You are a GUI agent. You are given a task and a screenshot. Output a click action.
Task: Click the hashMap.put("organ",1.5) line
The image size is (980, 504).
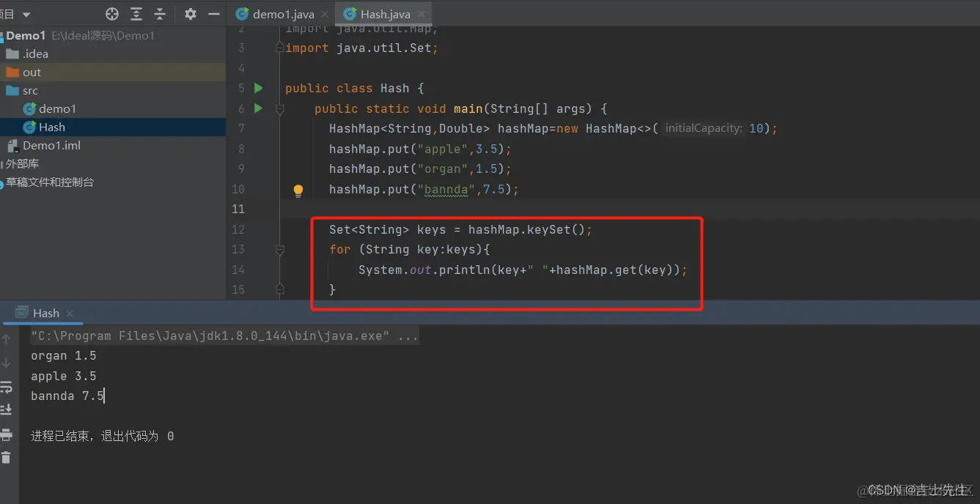tap(420, 168)
